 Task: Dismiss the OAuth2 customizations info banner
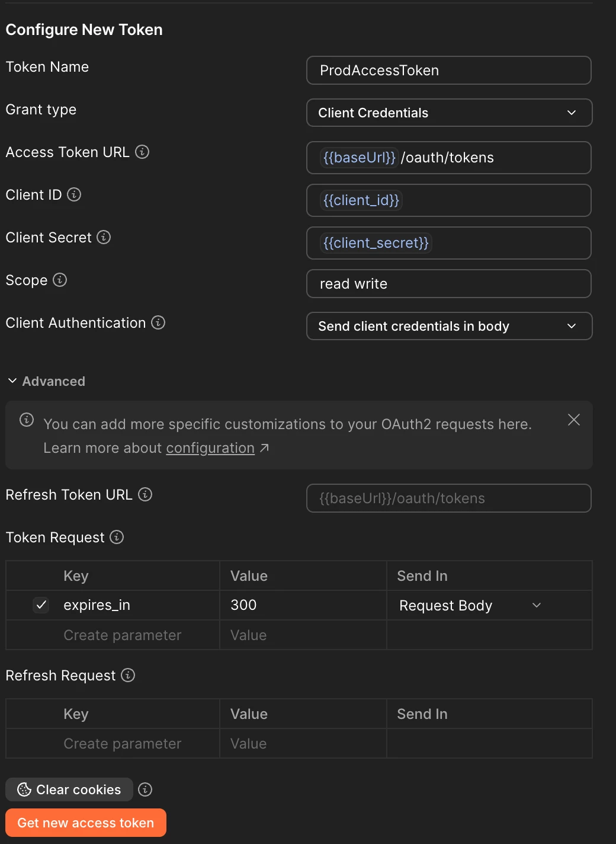(574, 420)
